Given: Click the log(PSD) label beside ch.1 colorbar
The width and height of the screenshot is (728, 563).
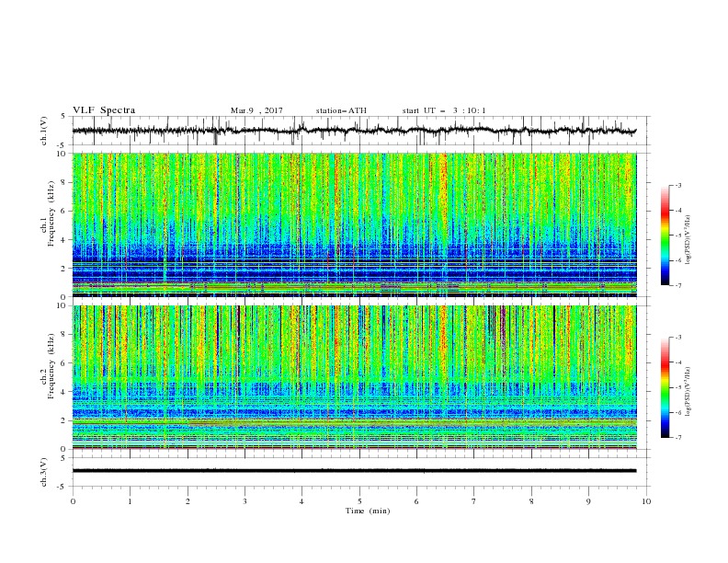Looking at the screenshot, I should pos(688,240).
